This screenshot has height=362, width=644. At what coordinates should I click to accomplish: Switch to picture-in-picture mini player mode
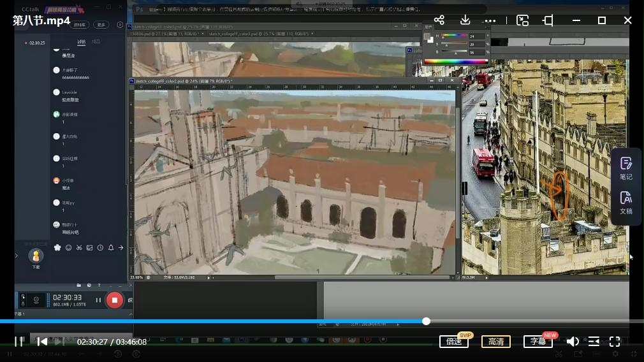522,20
